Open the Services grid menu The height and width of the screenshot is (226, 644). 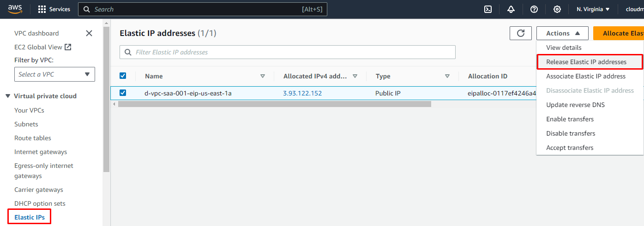[x=54, y=9]
